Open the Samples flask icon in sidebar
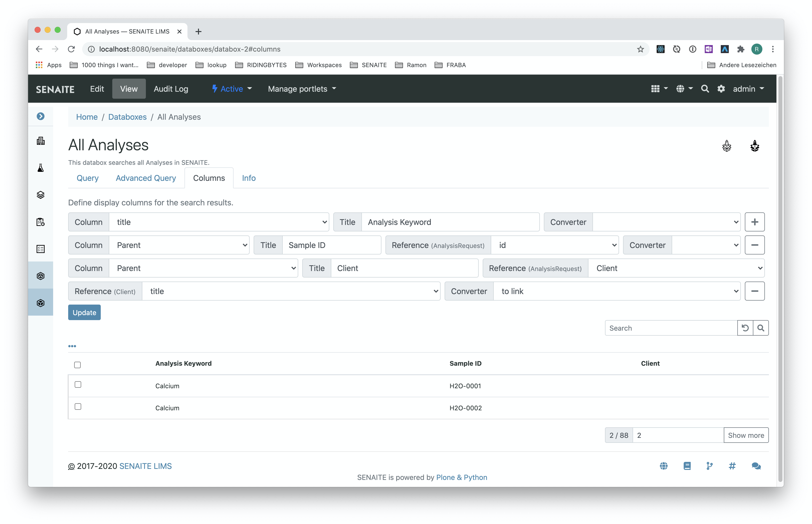The height and width of the screenshot is (524, 812). tap(41, 168)
